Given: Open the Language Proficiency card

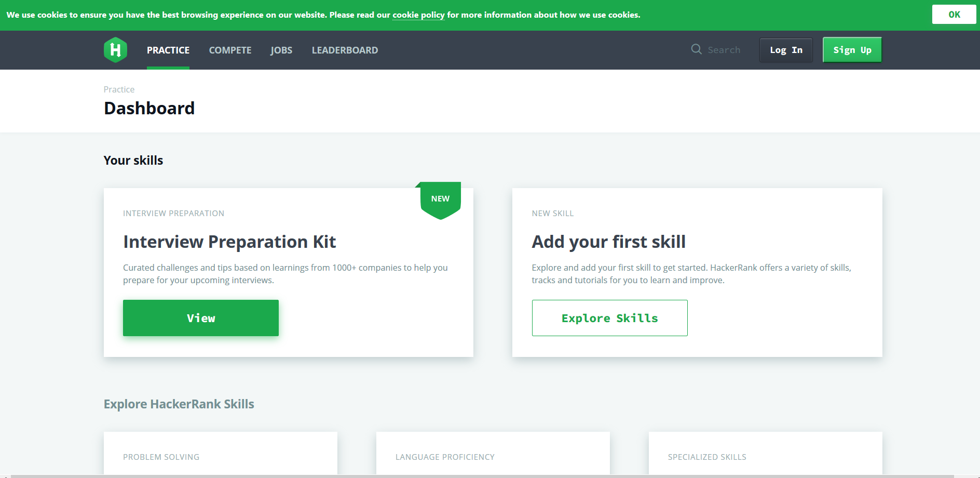Looking at the screenshot, I should click(x=493, y=453).
